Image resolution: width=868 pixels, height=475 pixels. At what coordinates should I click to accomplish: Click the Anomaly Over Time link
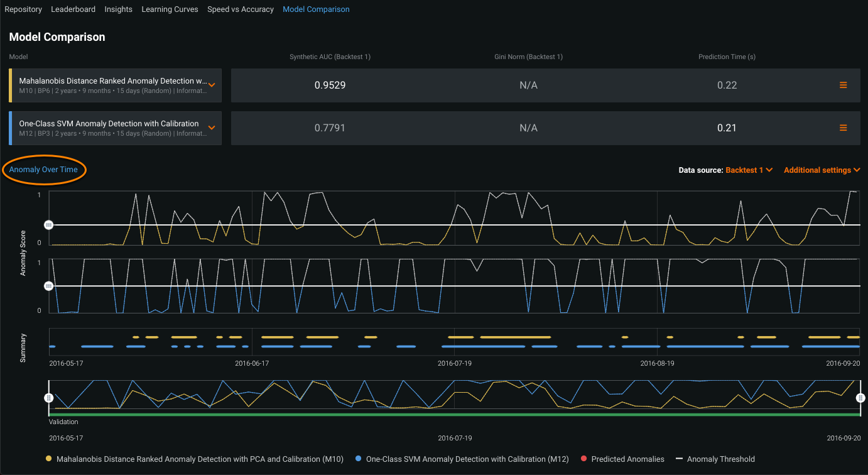pyautogui.click(x=43, y=170)
